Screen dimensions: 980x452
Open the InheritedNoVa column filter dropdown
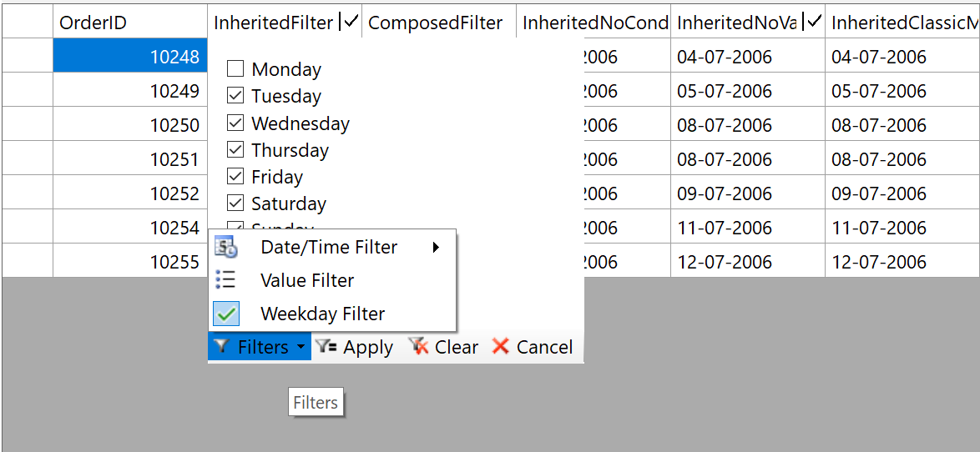coord(812,23)
